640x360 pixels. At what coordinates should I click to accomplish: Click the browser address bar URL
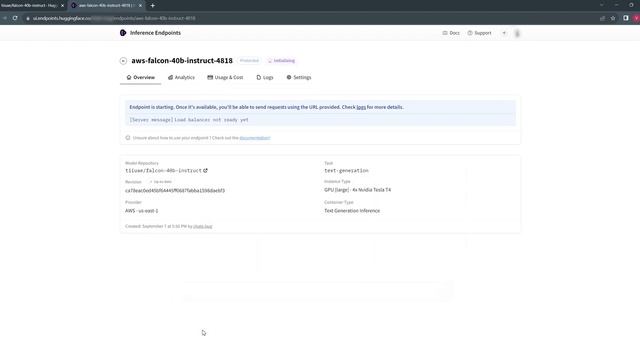coord(114,18)
